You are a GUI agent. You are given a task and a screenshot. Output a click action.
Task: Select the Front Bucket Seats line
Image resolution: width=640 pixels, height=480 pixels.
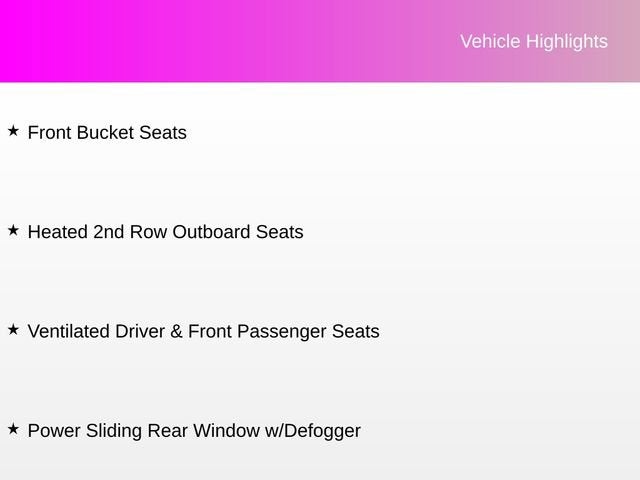click(x=107, y=132)
